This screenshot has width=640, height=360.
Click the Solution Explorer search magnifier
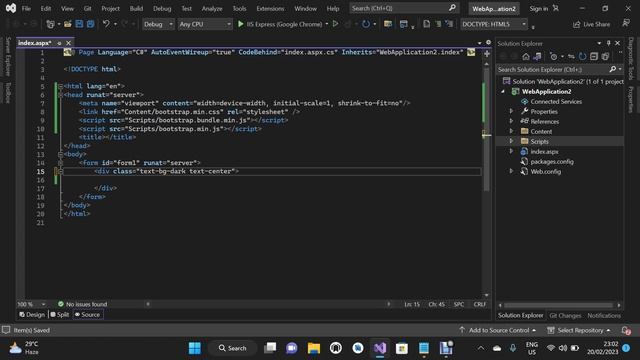tap(613, 69)
